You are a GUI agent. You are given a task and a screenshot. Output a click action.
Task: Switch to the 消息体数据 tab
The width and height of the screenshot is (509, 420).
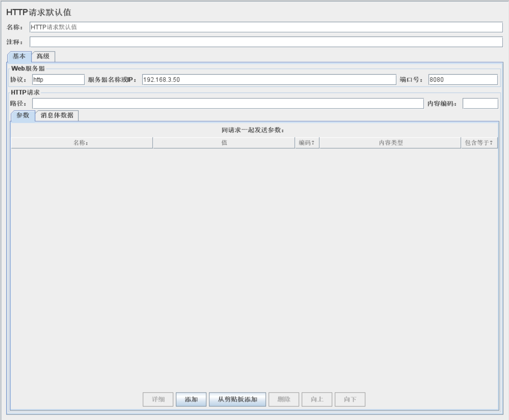58,115
